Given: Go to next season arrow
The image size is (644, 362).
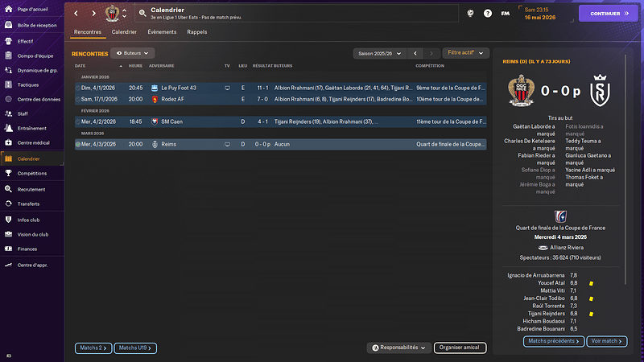Looking at the screenshot, I should (x=431, y=54).
